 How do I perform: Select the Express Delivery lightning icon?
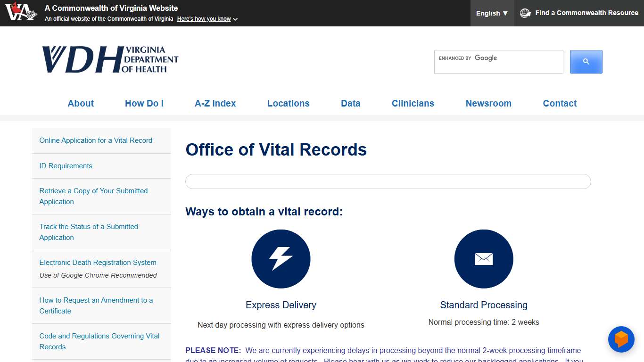(281, 259)
